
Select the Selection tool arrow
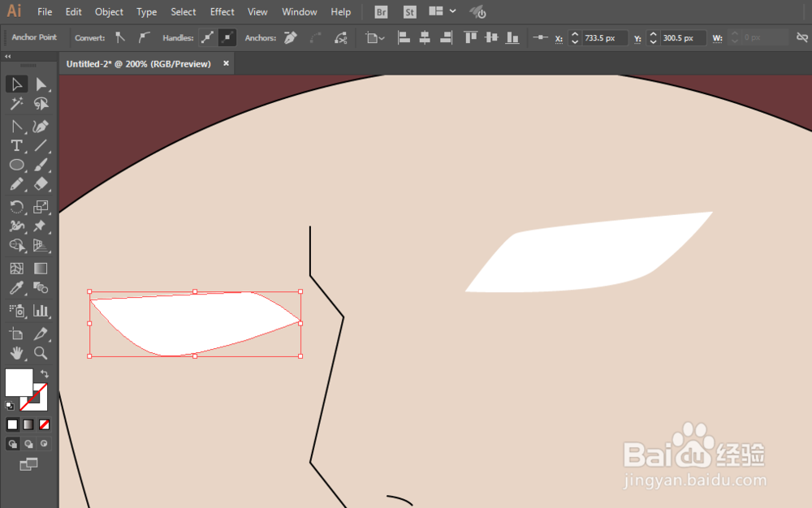click(x=16, y=84)
